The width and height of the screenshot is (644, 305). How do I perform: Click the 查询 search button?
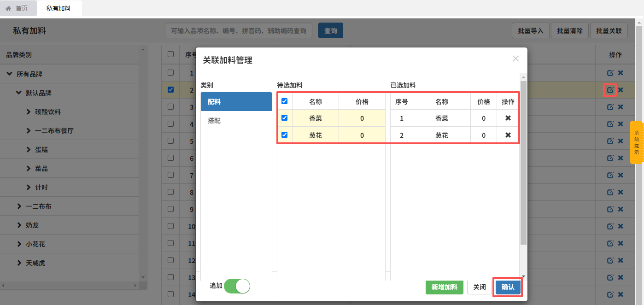click(331, 31)
